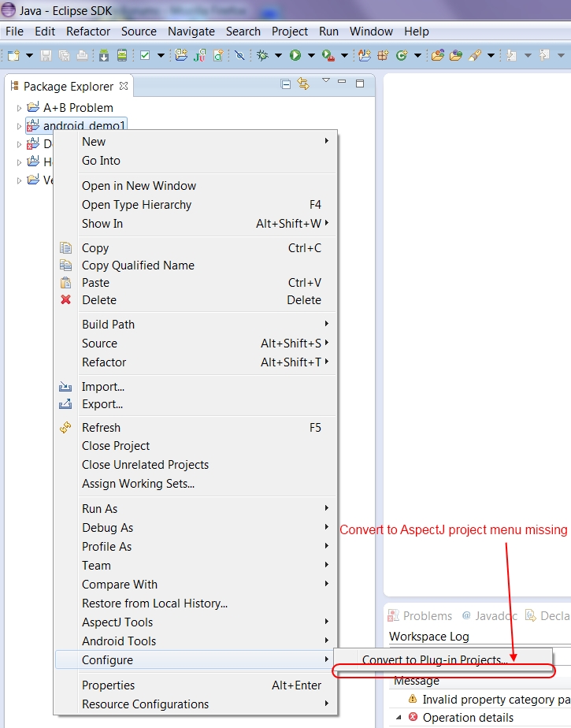
Task: Click the New file toolbar icon
Action: (14, 56)
